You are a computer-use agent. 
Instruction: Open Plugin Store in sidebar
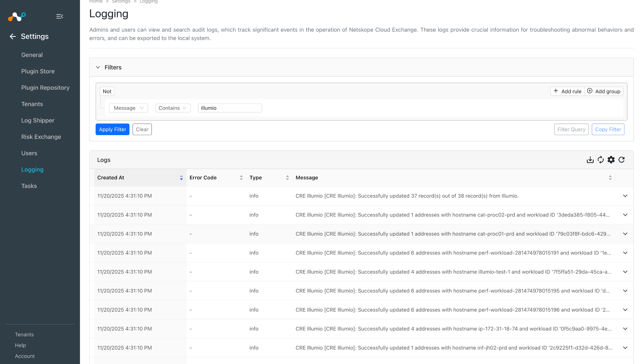(x=38, y=71)
